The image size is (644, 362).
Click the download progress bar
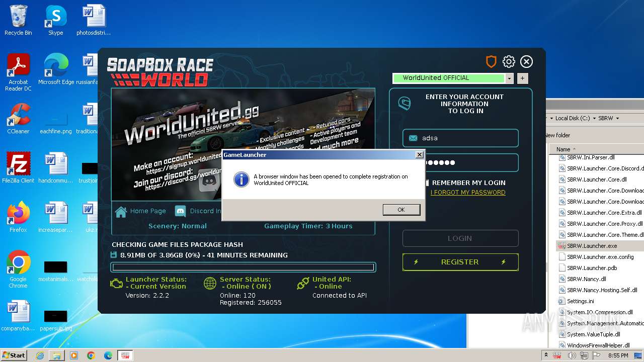click(243, 267)
